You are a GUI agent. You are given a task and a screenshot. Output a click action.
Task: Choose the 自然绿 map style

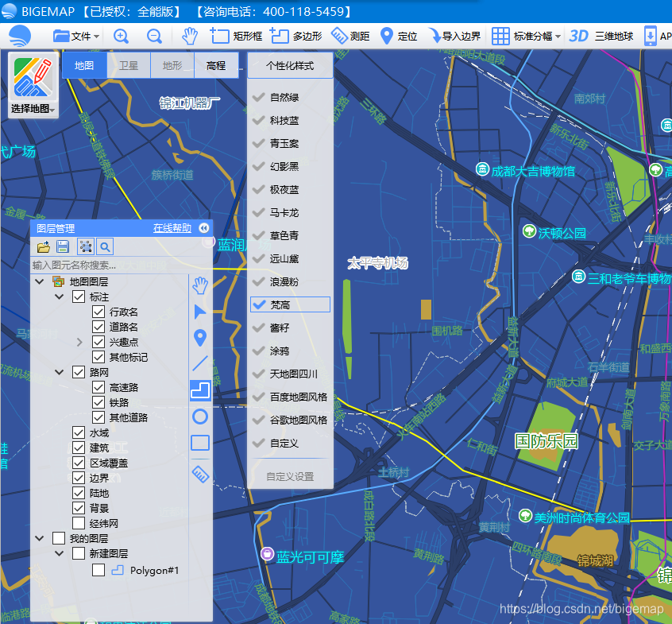coord(290,97)
